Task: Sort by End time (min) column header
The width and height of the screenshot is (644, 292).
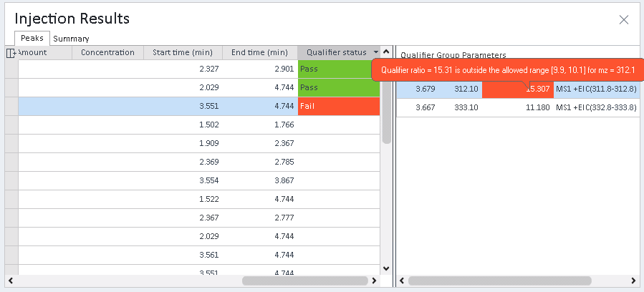Action: tap(259, 52)
